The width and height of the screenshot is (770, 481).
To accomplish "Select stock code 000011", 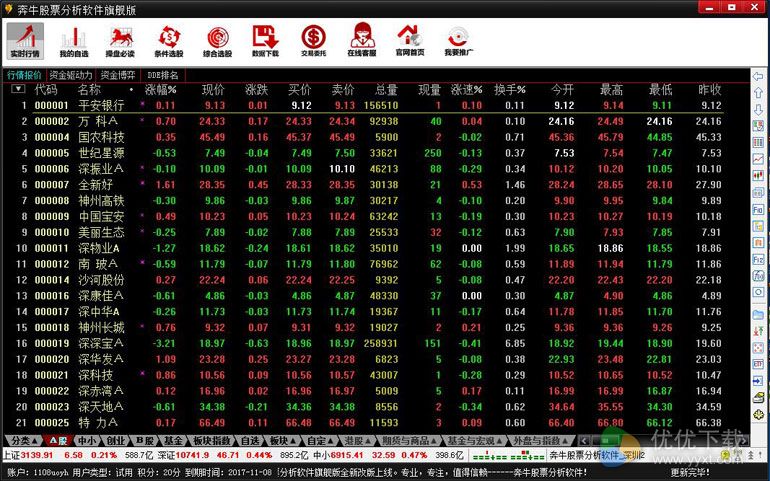I will 52,248.
